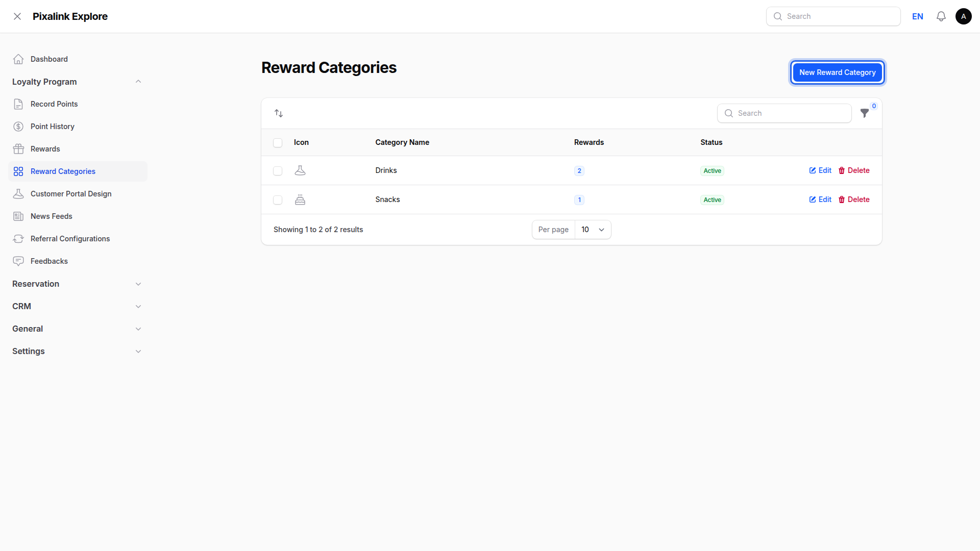
Task: Click the Snacks category cake icon
Action: tap(300, 199)
